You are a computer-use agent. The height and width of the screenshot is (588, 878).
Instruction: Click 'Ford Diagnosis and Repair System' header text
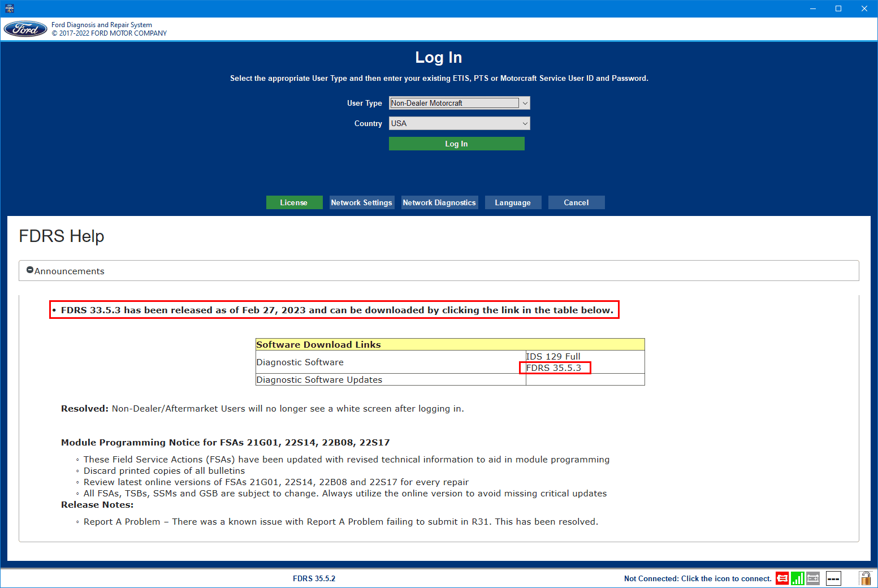tap(102, 25)
